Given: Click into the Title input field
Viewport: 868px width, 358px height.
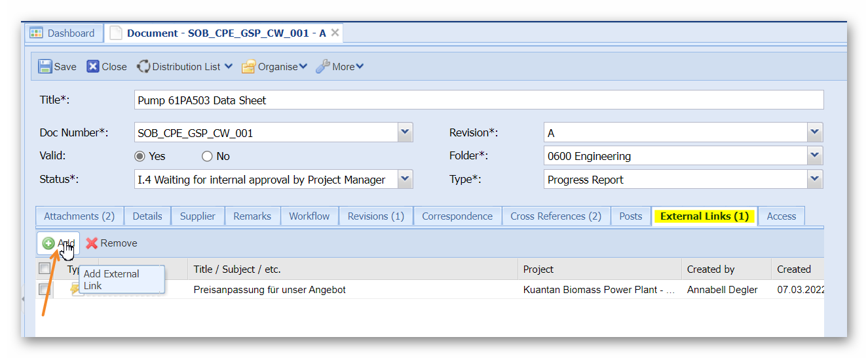Looking at the screenshot, I should tap(478, 100).
